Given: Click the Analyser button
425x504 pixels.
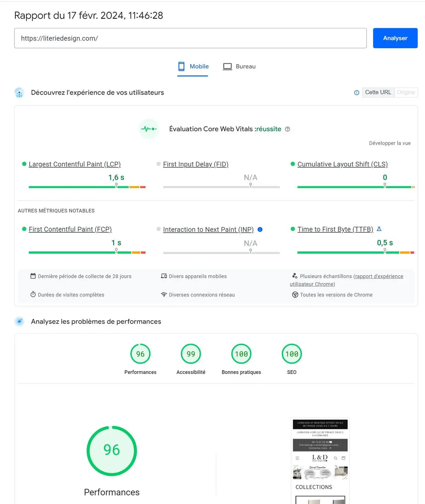Looking at the screenshot, I should click(x=395, y=38).
